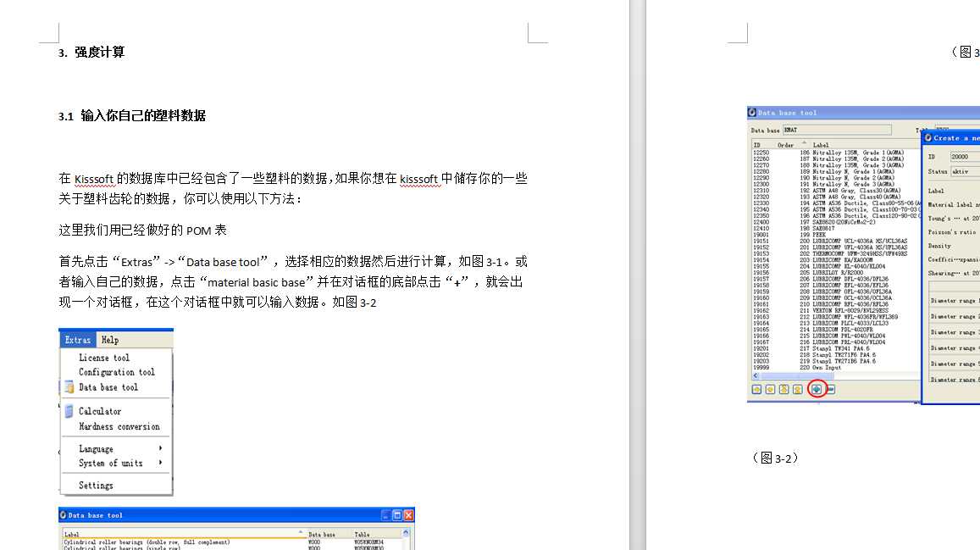Open the Extras menu
The image size is (980, 550).
click(x=78, y=340)
